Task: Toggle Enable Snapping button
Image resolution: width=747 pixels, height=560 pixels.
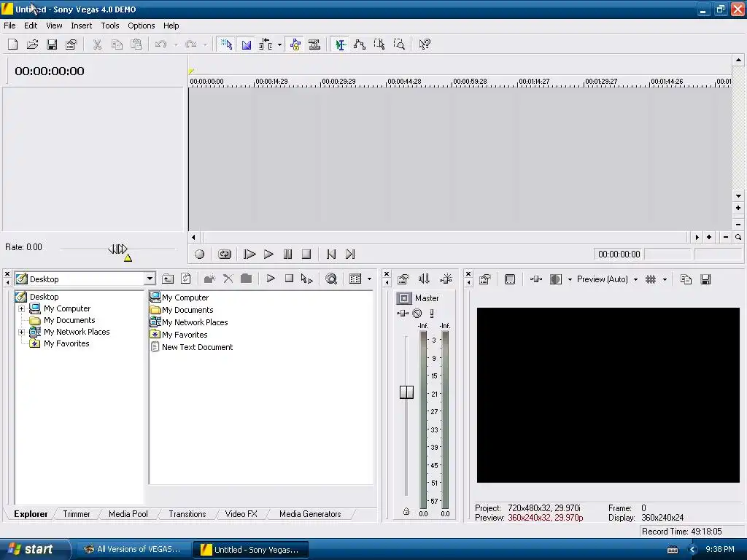Action: [x=226, y=44]
